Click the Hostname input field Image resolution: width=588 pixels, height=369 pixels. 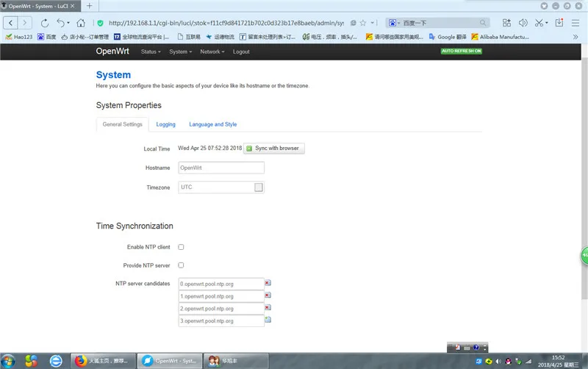click(221, 168)
